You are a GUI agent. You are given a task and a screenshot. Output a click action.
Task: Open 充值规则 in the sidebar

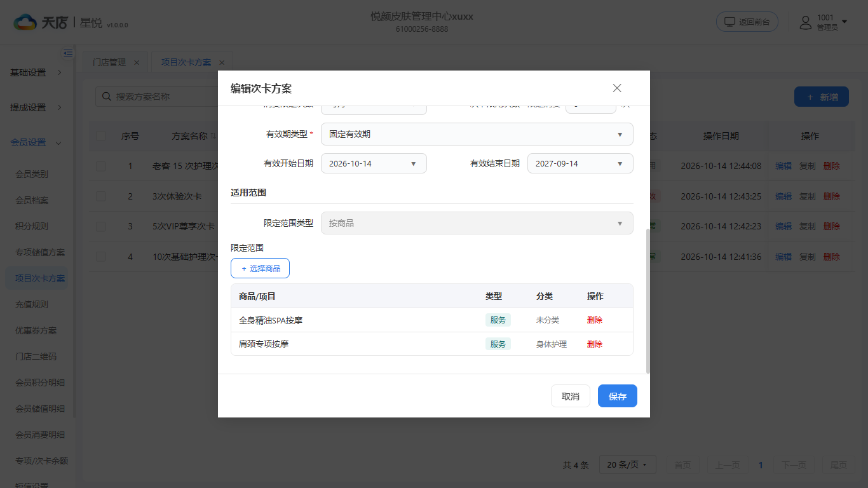point(32,304)
